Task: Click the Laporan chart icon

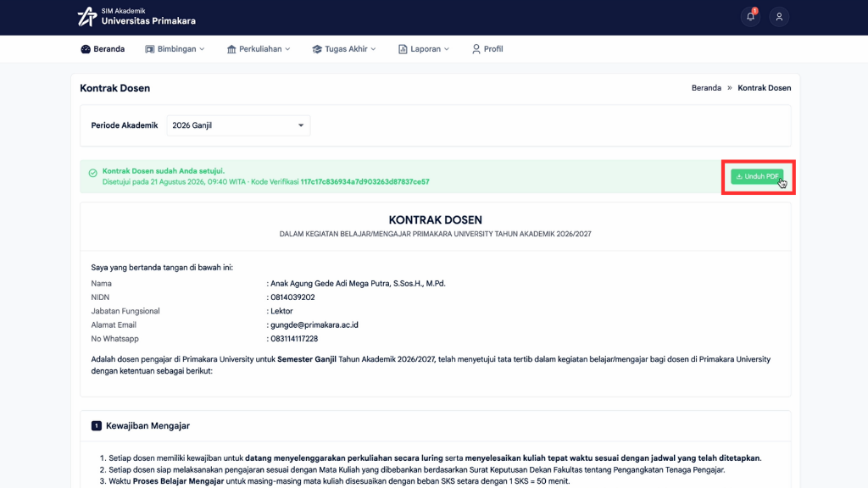Action: point(403,49)
